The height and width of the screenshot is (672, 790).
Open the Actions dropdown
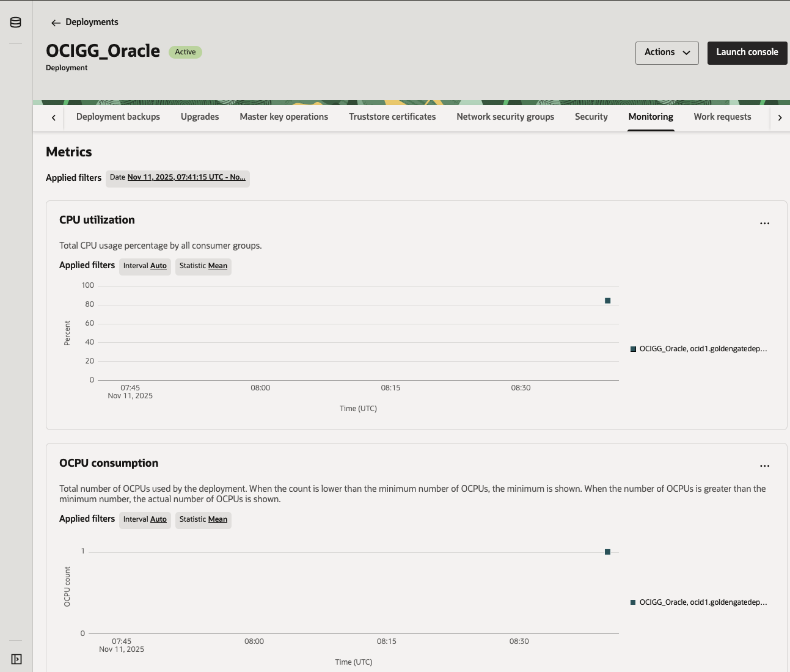point(667,53)
